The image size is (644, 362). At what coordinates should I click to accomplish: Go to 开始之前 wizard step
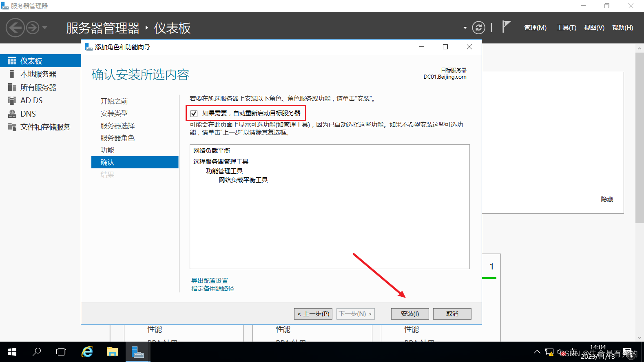114,101
